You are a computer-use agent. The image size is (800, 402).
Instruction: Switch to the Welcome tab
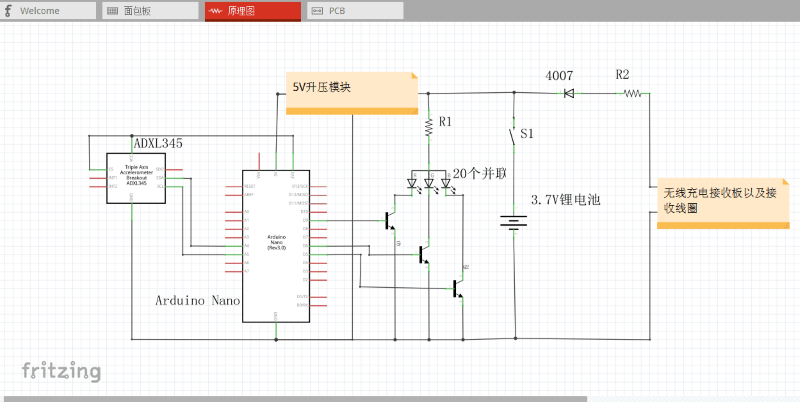[48, 11]
